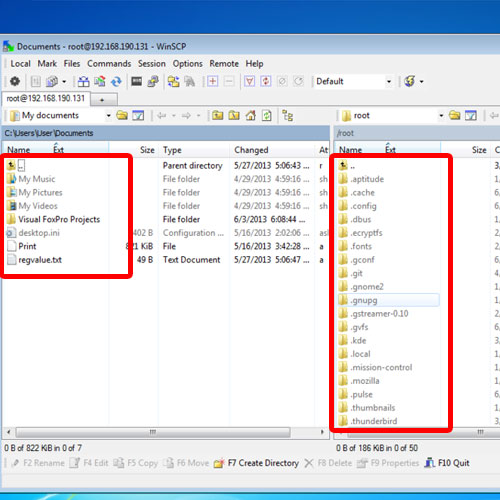Screen dimensions: 500x500
Task: Click the Find Files binoculars icon
Action: (190, 81)
